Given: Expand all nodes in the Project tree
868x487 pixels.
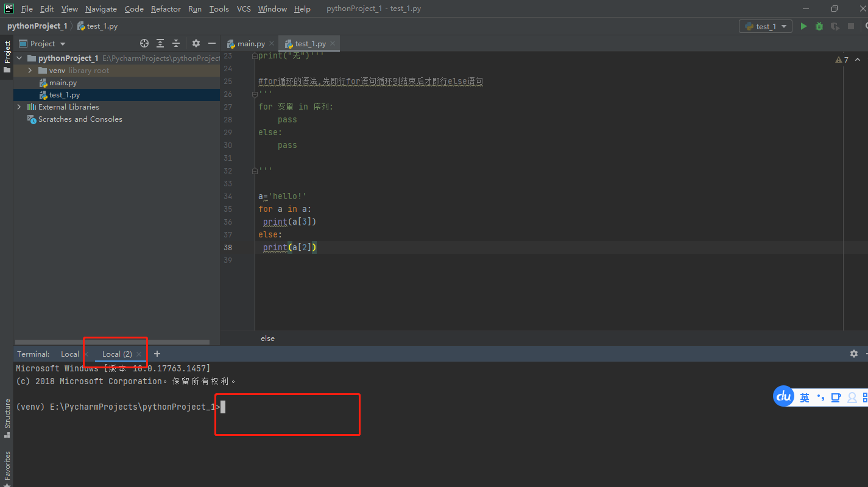Looking at the screenshot, I should coord(160,43).
